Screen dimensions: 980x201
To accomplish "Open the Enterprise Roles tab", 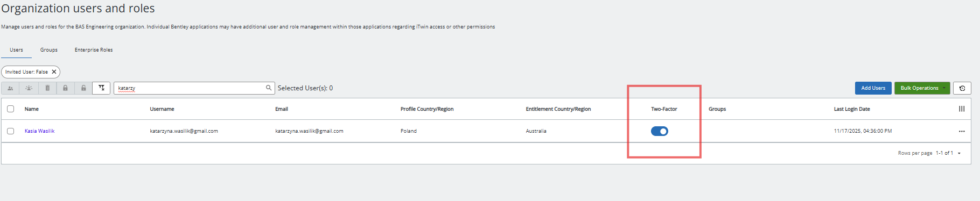I will coord(94,50).
